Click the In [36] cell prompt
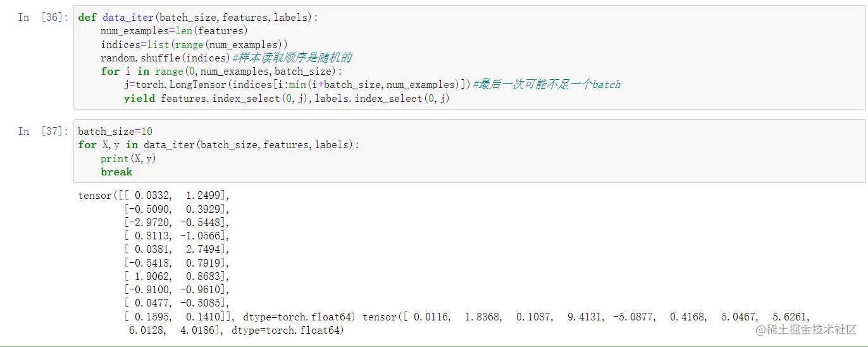The width and height of the screenshot is (868, 347). click(42, 18)
